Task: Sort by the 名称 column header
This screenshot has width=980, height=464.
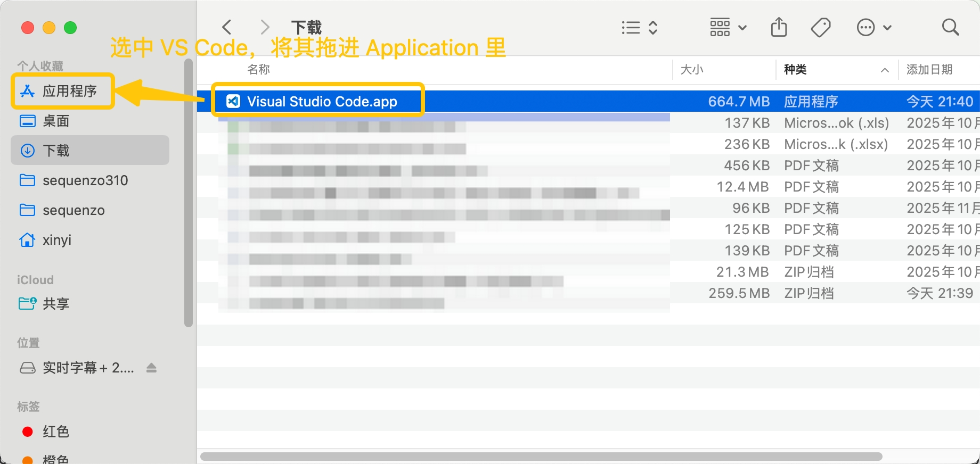Action: click(x=259, y=70)
